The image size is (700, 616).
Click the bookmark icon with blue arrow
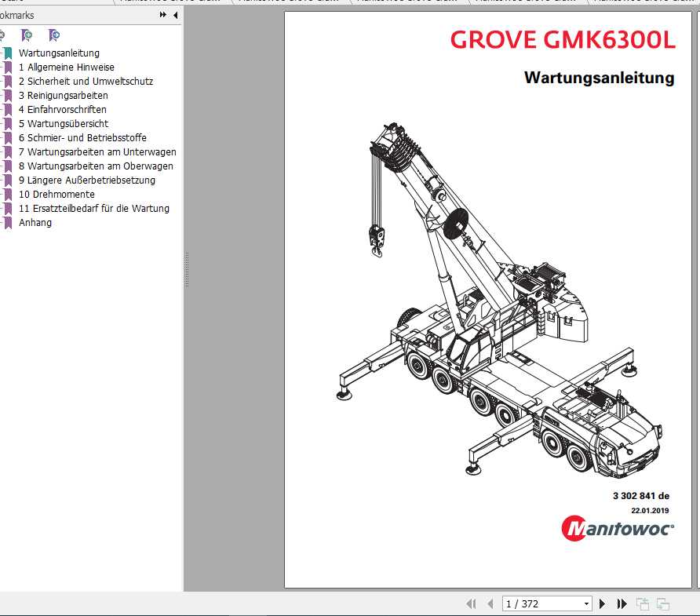point(53,35)
